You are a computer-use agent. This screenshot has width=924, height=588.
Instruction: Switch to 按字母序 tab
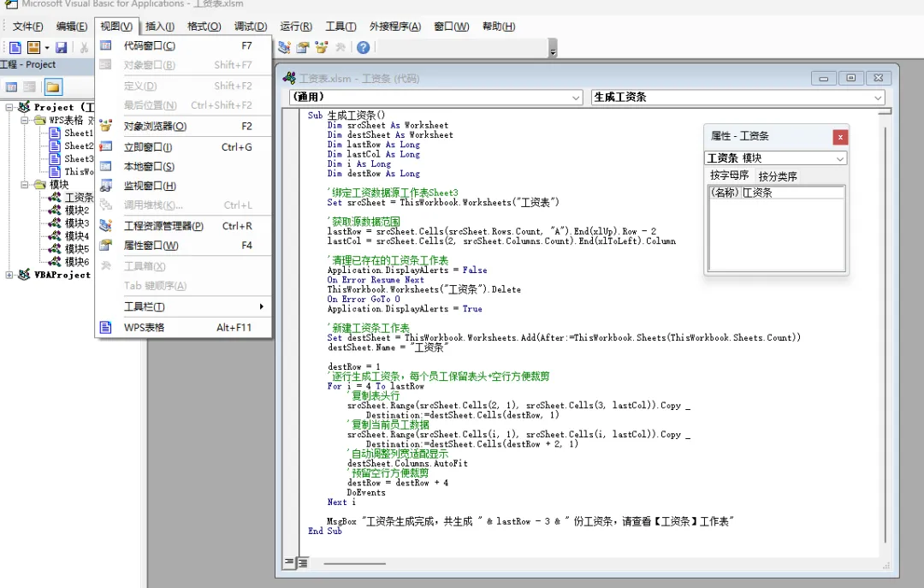coord(729,175)
